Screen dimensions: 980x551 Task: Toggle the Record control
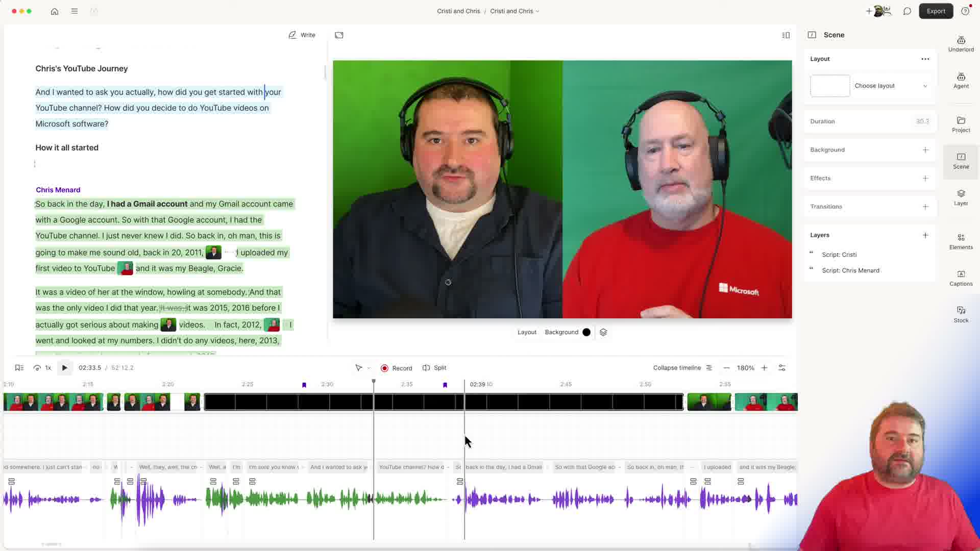[x=397, y=367]
